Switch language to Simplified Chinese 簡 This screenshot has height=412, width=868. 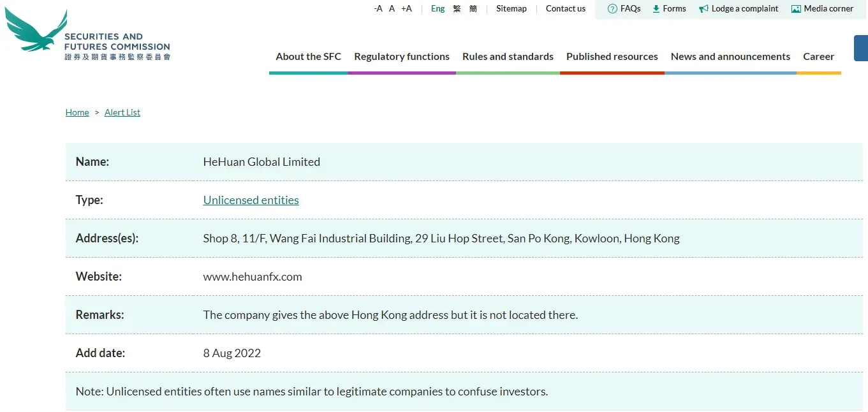tap(473, 9)
